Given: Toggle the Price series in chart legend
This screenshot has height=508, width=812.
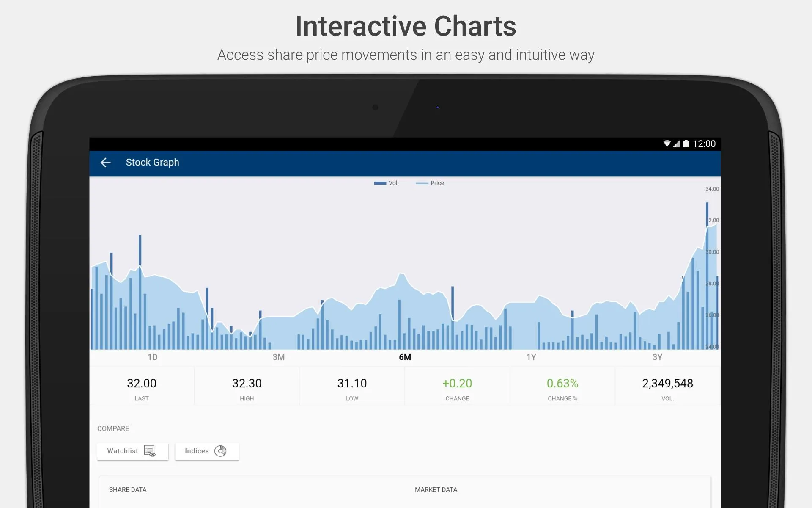Looking at the screenshot, I should 430,183.
